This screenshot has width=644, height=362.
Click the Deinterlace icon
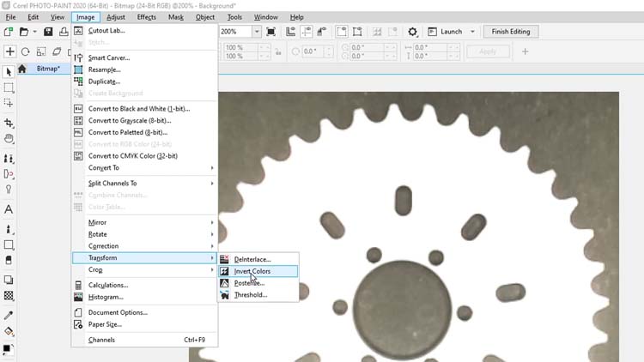(x=224, y=259)
